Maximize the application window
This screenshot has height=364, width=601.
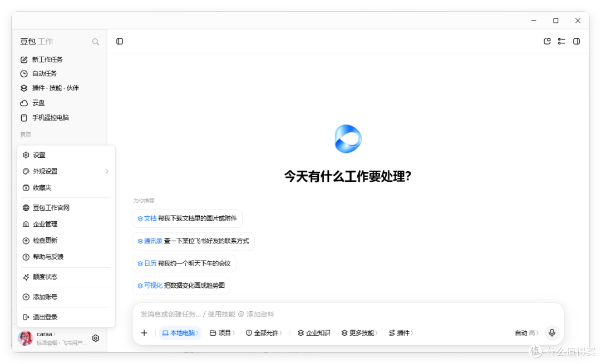(556, 21)
